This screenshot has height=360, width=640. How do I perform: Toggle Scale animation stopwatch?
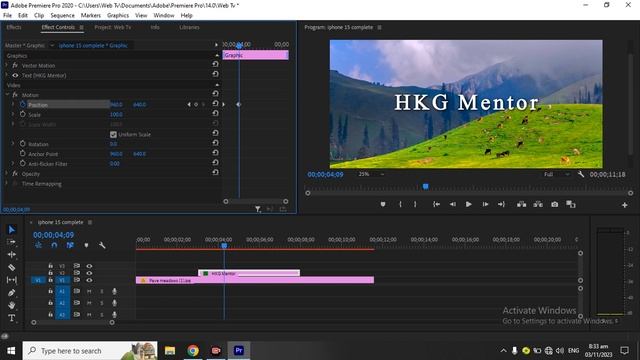point(23,114)
